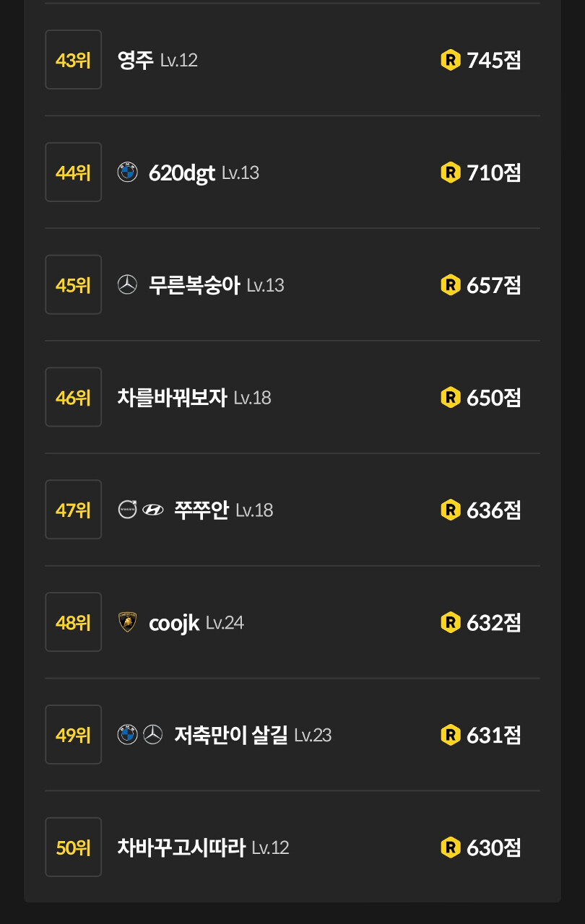Open user coojk's profile
The image size is (585, 924).
(x=174, y=623)
